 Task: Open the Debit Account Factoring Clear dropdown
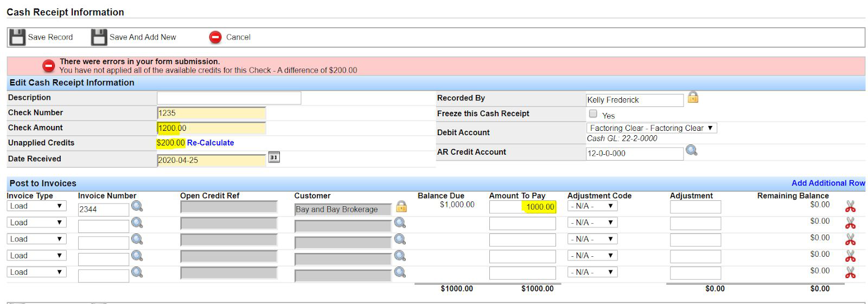click(652, 128)
